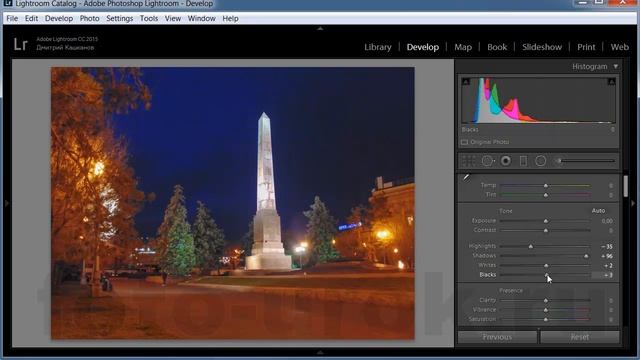Viewport: 640px width, 360px height.
Task: Click the right panel vertical scrollbar thumb
Action: (x=626, y=186)
